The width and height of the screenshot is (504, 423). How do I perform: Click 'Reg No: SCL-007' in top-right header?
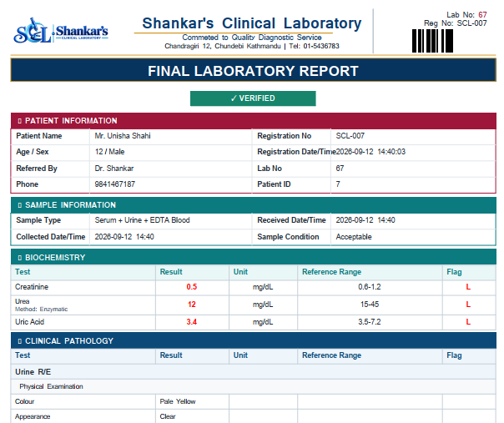click(x=455, y=23)
